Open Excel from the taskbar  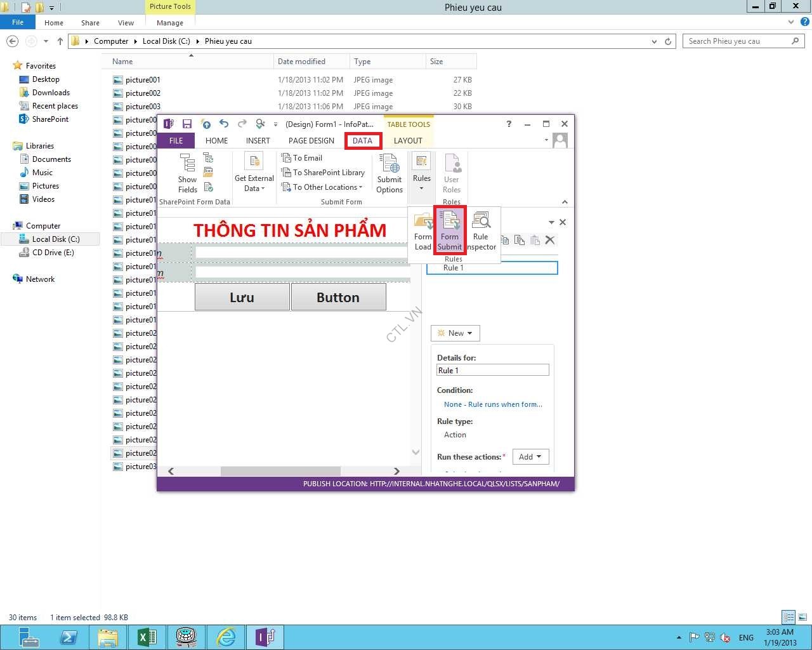[147, 637]
